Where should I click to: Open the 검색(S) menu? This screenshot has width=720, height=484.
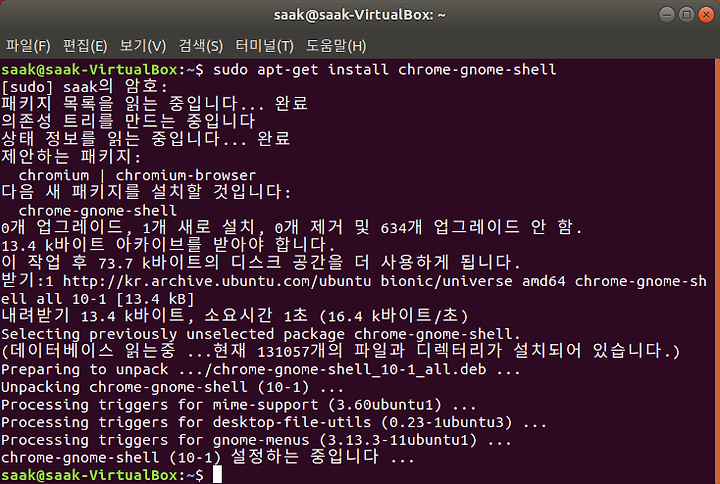click(x=201, y=46)
